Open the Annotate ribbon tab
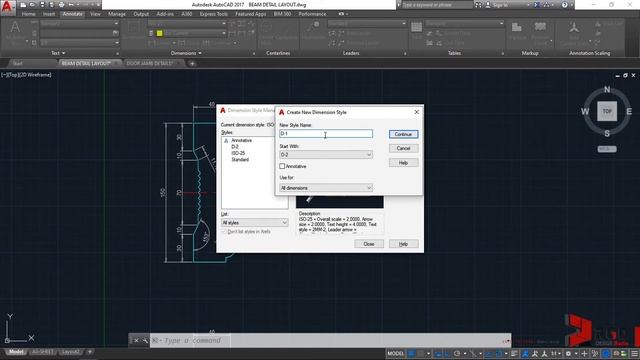Screen dimensions: 640x360 [73, 14]
